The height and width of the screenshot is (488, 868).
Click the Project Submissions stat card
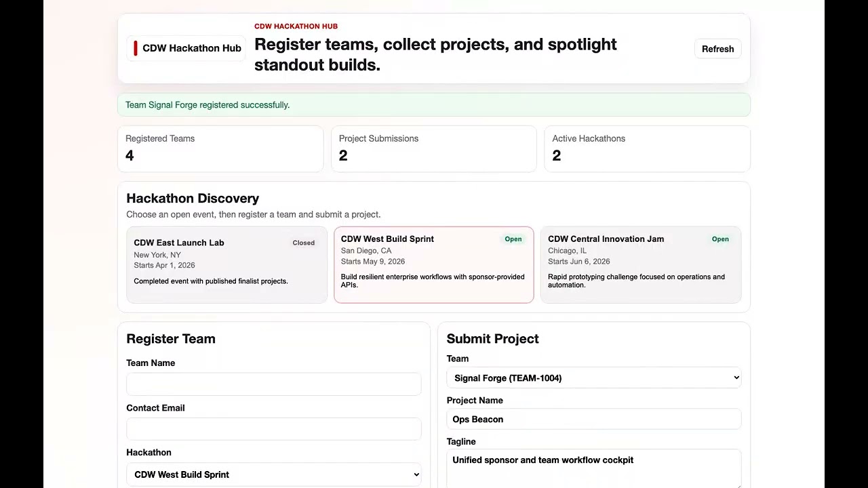coord(434,148)
